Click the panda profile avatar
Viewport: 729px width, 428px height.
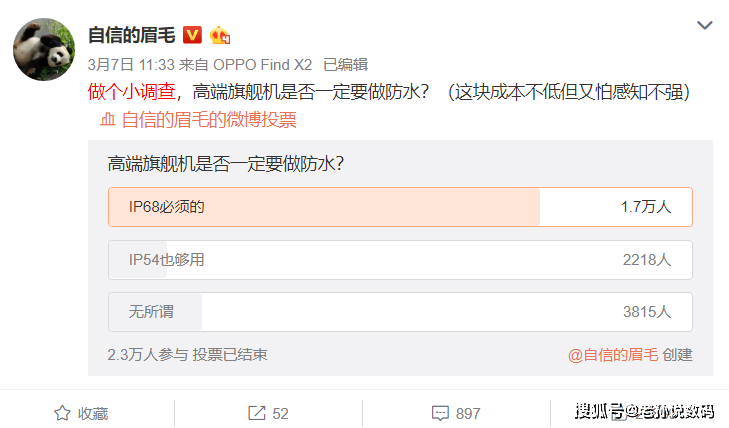click(x=44, y=49)
